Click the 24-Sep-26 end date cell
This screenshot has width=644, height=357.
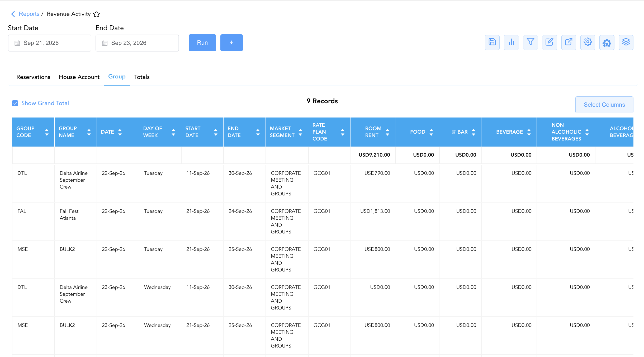240,211
